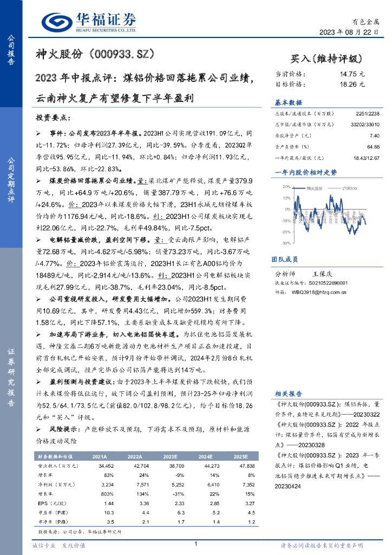Click the page number 1
The width and height of the screenshot is (392, 555).
click(x=196, y=544)
